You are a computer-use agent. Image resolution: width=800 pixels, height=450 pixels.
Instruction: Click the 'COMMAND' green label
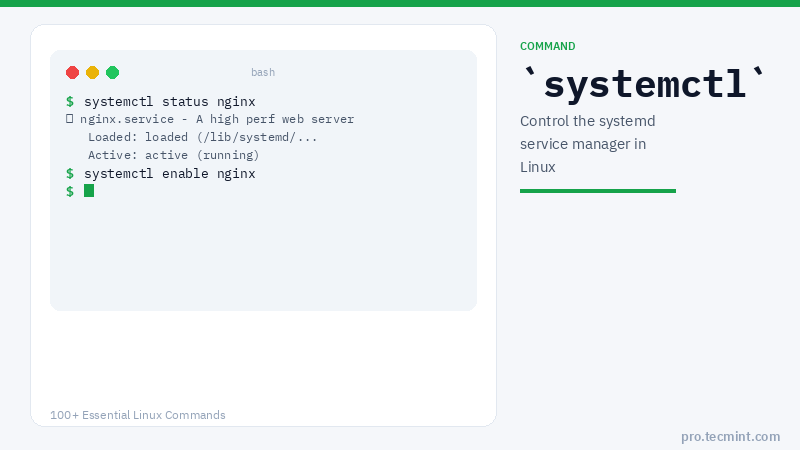tap(547, 46)
